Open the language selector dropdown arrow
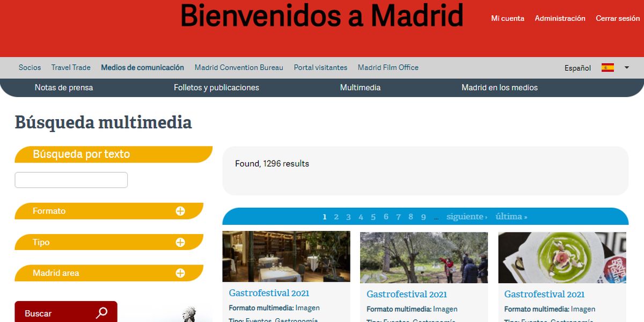Image resolution: width=644 pixels, height=322 pixels. (x=626, y=68)
